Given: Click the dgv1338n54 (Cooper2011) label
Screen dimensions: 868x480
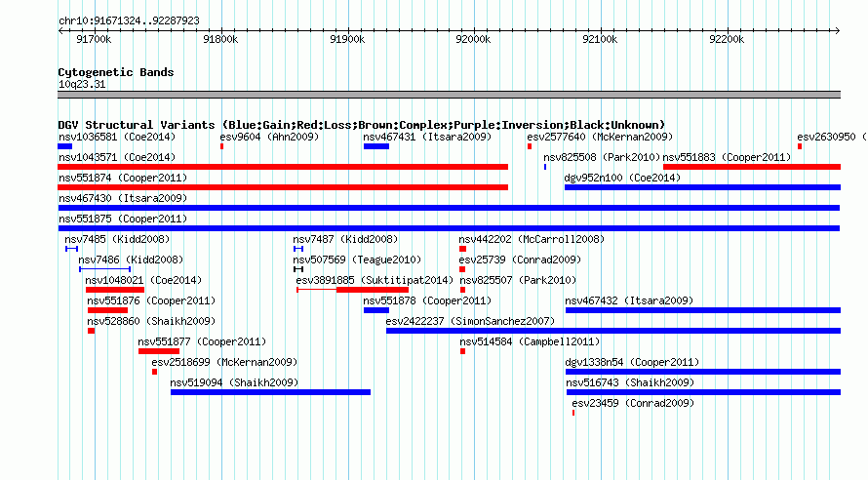Looking at the screenshot, I should click(x=632, y=362).
